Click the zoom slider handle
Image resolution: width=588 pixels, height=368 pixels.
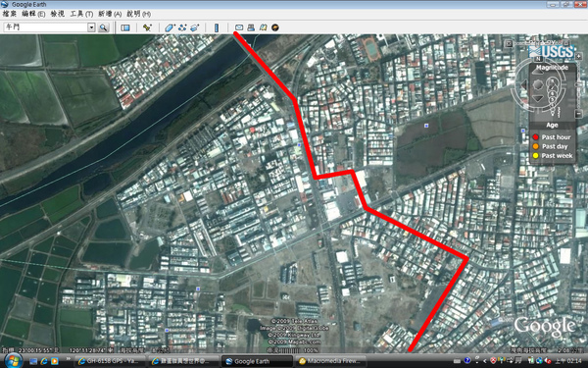[x=578, y=84]
